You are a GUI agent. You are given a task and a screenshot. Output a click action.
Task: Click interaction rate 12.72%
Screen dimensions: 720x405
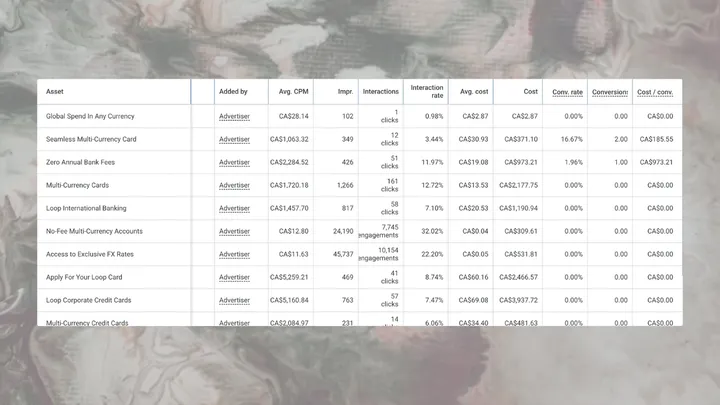[x=432, y=185]
